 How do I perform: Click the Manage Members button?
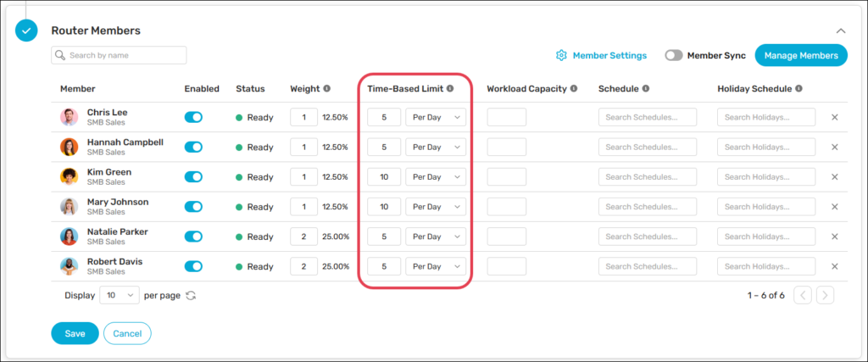tap(800, 55)
